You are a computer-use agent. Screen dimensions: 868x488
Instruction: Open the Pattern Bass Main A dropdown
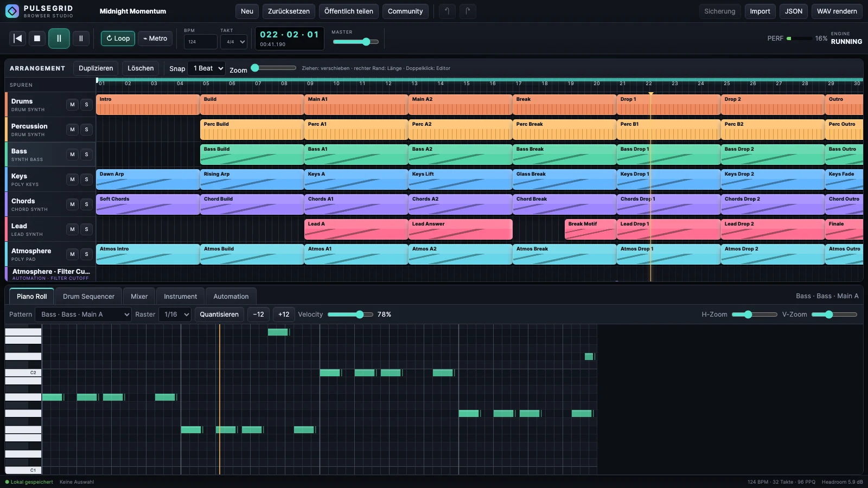click(83, 314)
